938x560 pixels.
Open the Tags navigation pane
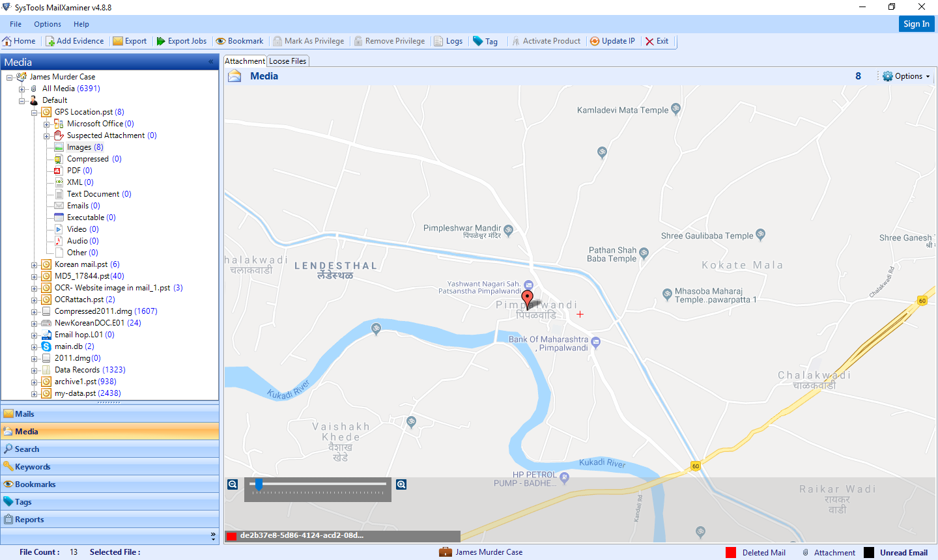click(x=109, y=501)
